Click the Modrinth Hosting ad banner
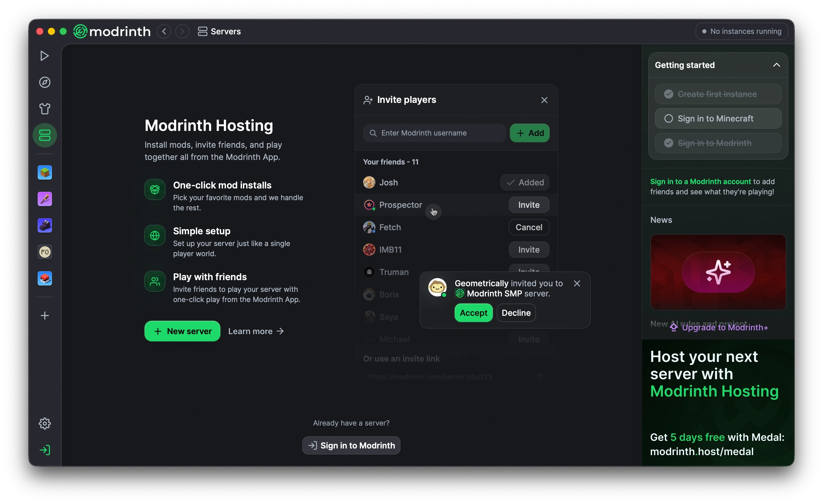The width and height of the screenshot is (823, 504). point(718,402)
